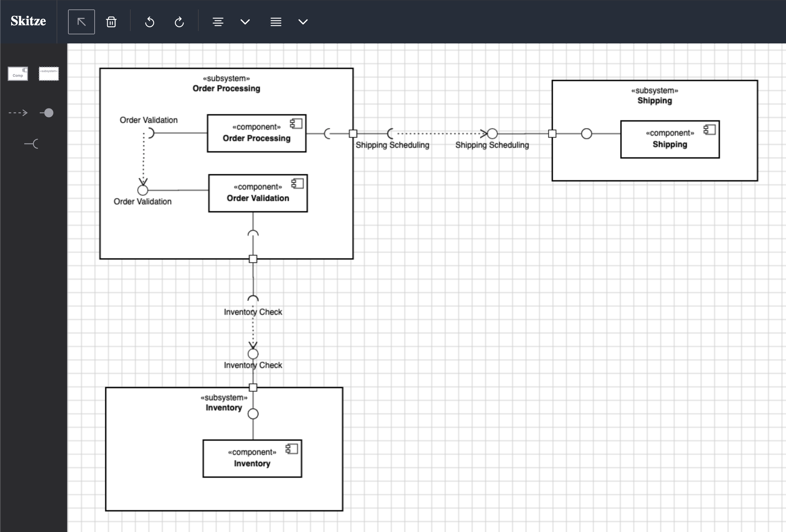The width and height of the screenshot is (786, 532).
Task: Click the upper Order Validation label
Action: click(x=149, y=120)
